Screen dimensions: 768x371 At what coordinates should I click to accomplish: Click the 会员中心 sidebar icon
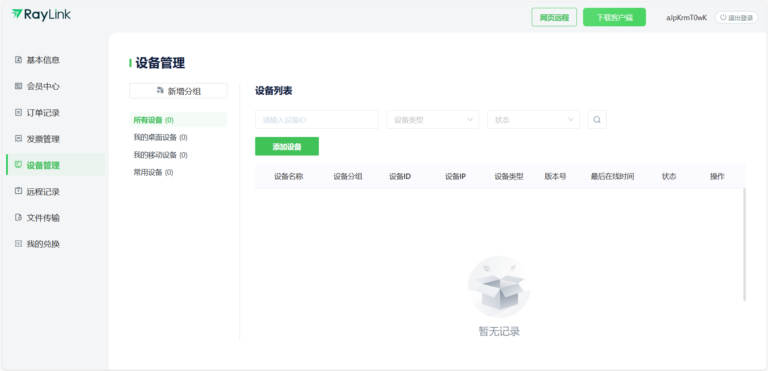pyautogui.click(x=19, y=86)
